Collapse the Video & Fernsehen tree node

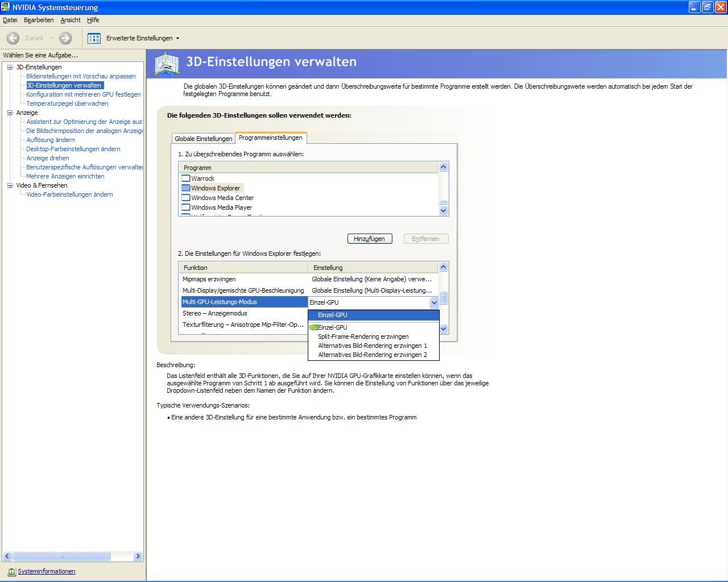click(10, 185)
